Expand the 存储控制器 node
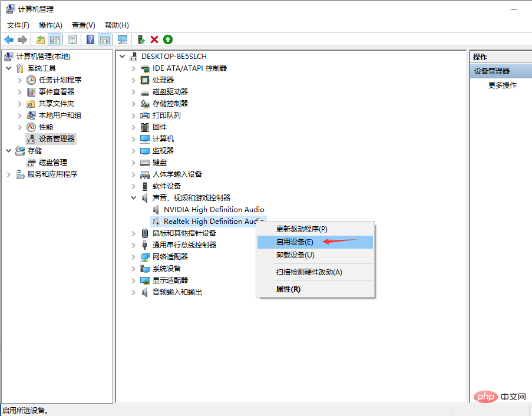532x416 pixels. coord(134,104)
